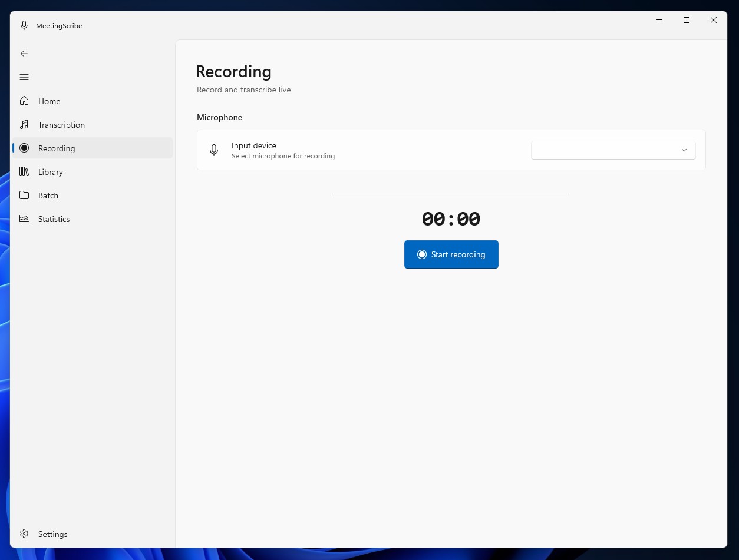Click the Recording record icon in sidebar
Image resolution: width=739 pixels, height=560 pixels.
24,148
